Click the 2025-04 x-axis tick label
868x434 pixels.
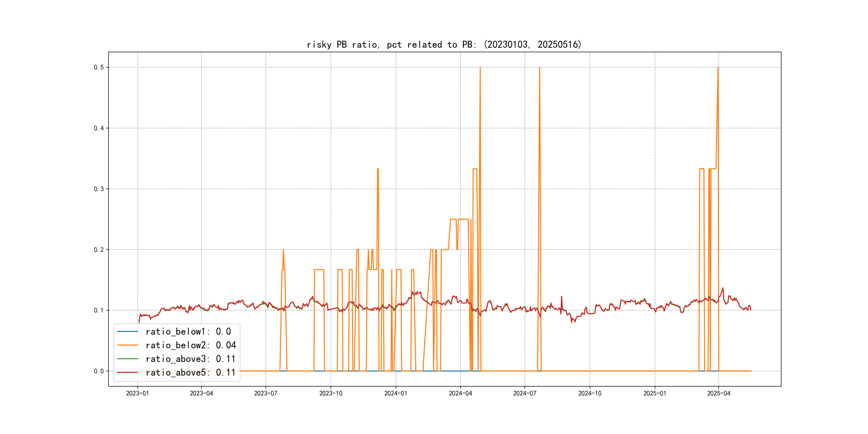tap(719, 394)
